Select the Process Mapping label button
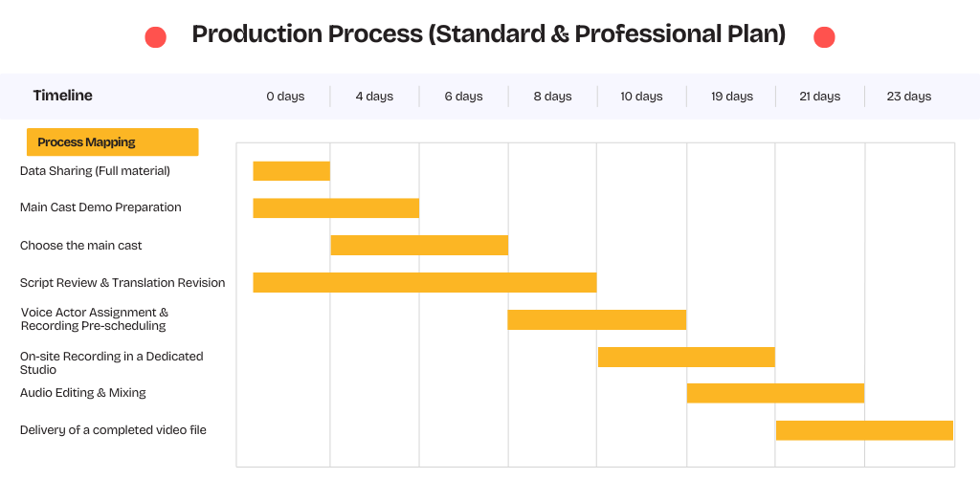Image resolution: width=980 pixels, height=501 pixels. coord(112,142)
